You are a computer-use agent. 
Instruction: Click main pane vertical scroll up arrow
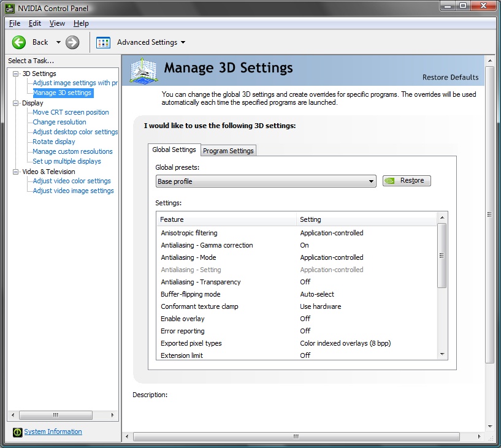pos(490,61)
